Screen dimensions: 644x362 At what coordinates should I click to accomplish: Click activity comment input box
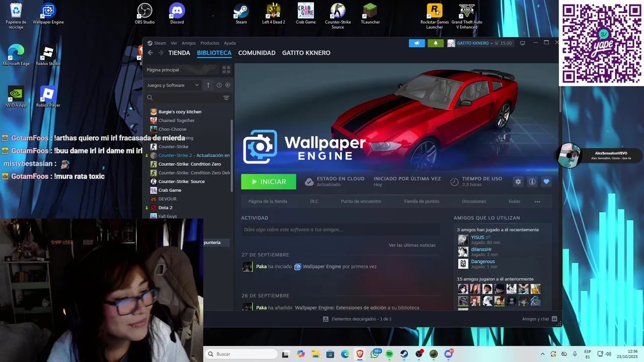340,230
